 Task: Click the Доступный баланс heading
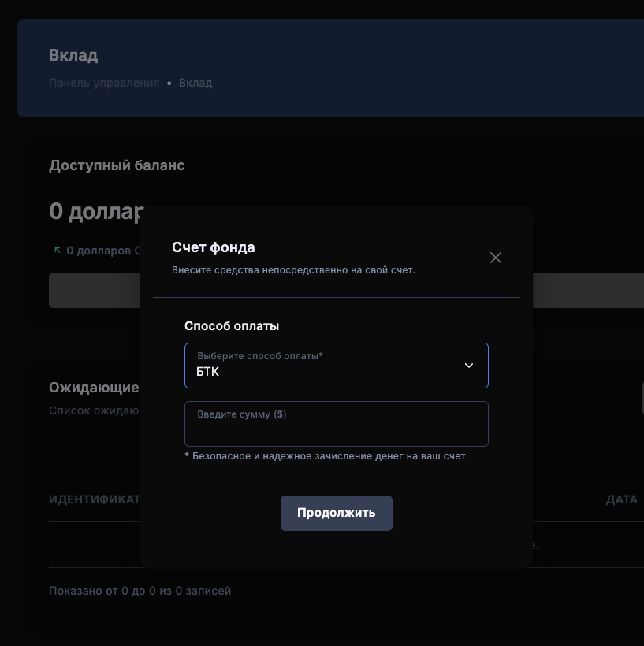point(117,165)
